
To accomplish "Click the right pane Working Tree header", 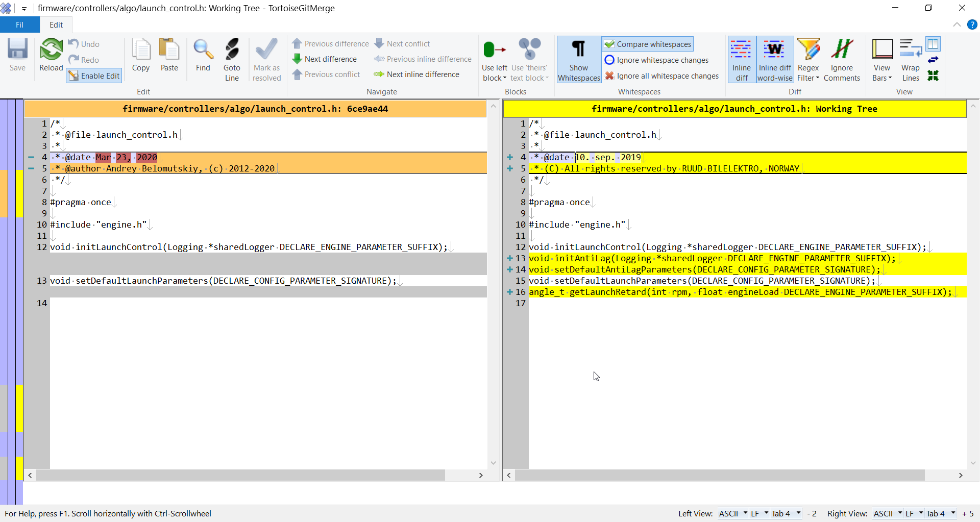I will [x=734, y=109].
